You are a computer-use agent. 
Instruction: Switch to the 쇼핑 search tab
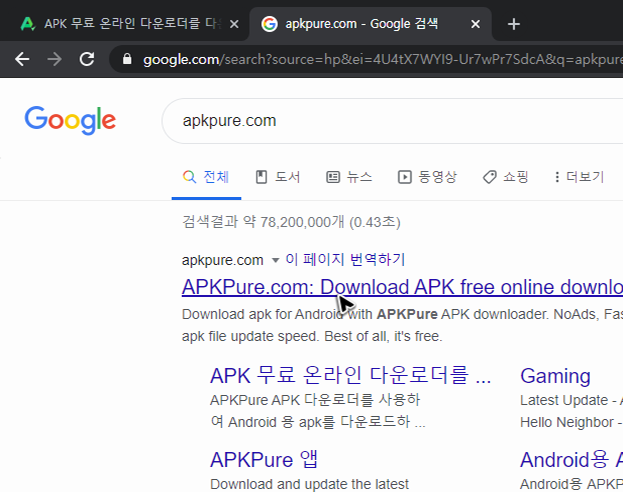click(x=505, y=177)
